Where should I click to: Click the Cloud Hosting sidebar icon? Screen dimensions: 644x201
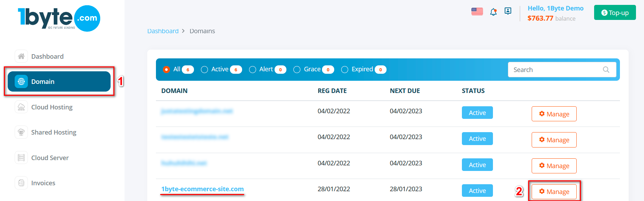(x=21, y=107)
